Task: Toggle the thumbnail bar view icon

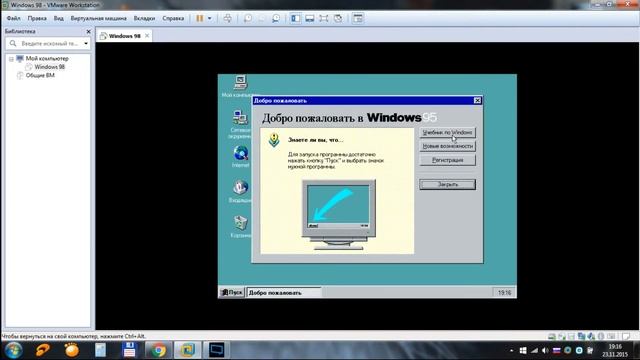Action: pyautogui.click(x=310, y=18)
